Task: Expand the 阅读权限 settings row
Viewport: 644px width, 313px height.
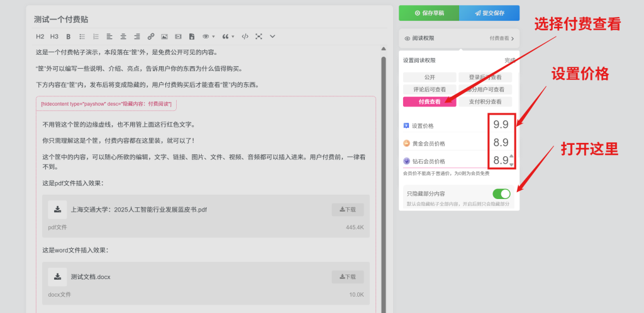Action: pyautogui.click(x=459, y=38)
